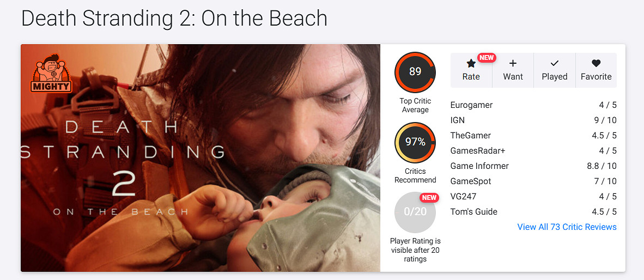644x280 pixels.
Task: Click the 0/20 Player Rating circle
Action: pos(415,212)
